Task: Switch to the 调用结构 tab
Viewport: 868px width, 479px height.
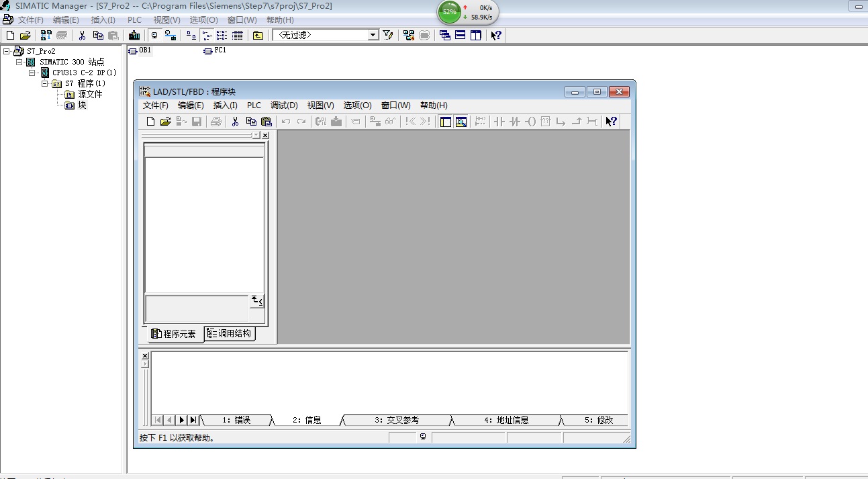Action: (230, 333)
